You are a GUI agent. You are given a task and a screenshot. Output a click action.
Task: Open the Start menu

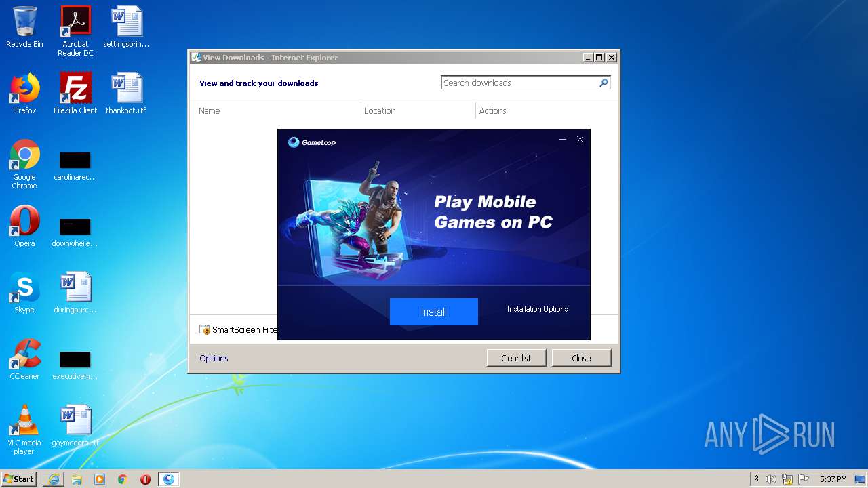[x=18, y=479]
